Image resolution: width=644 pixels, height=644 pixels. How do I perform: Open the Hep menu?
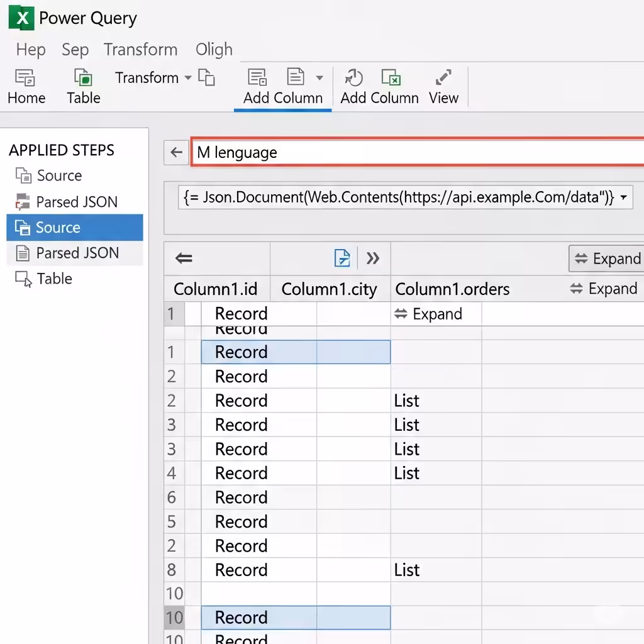coord(31,50)
